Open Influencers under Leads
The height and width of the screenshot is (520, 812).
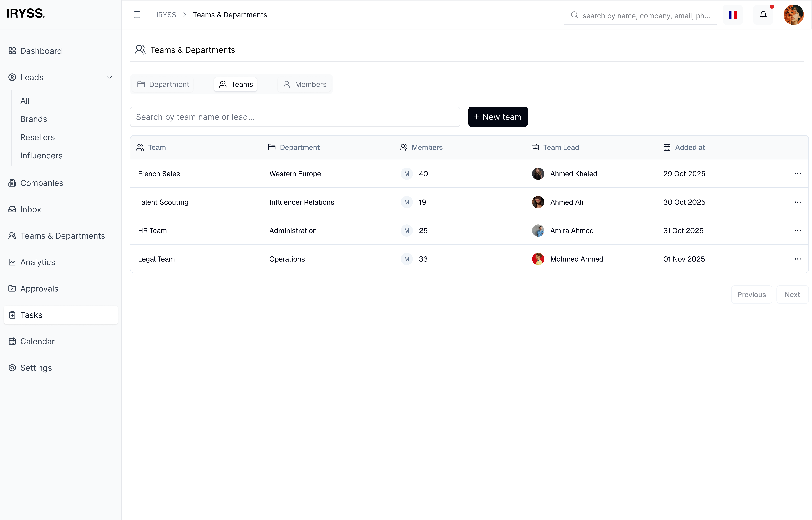41,156
